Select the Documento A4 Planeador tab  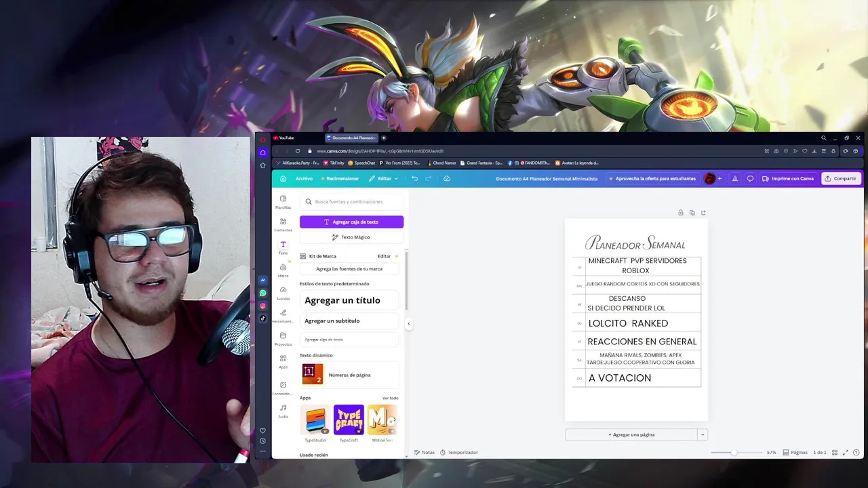351,138
